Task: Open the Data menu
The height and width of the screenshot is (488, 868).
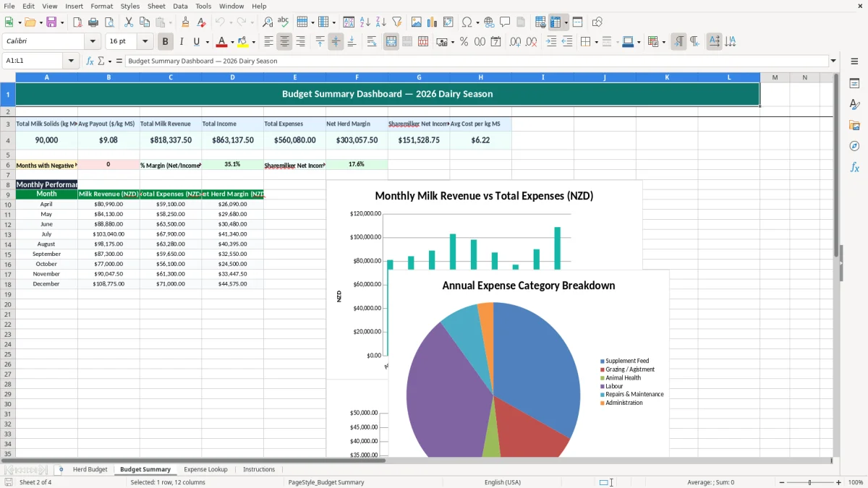Action: coord(180,6)
